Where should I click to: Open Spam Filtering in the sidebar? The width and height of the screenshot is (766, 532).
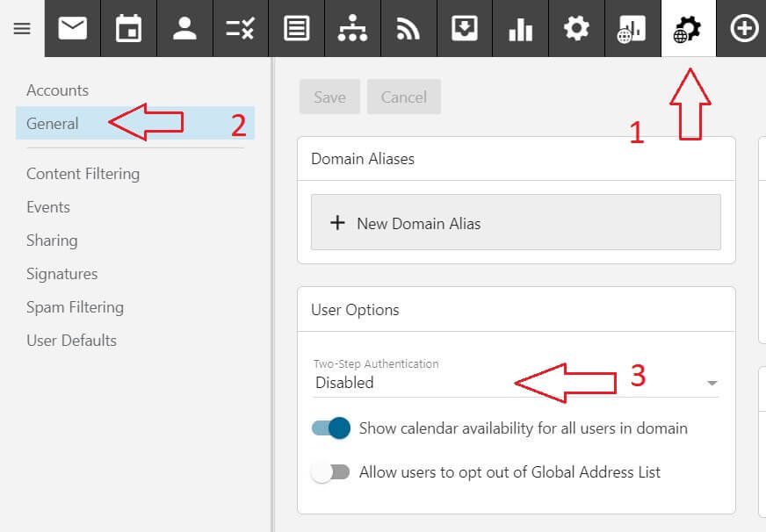76,307
